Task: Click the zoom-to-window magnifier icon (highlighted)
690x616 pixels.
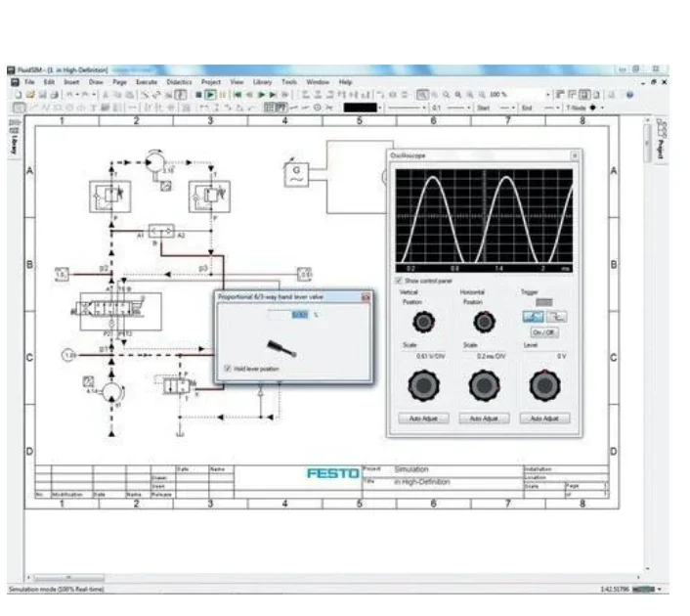Action: click(x=422, y=95)
